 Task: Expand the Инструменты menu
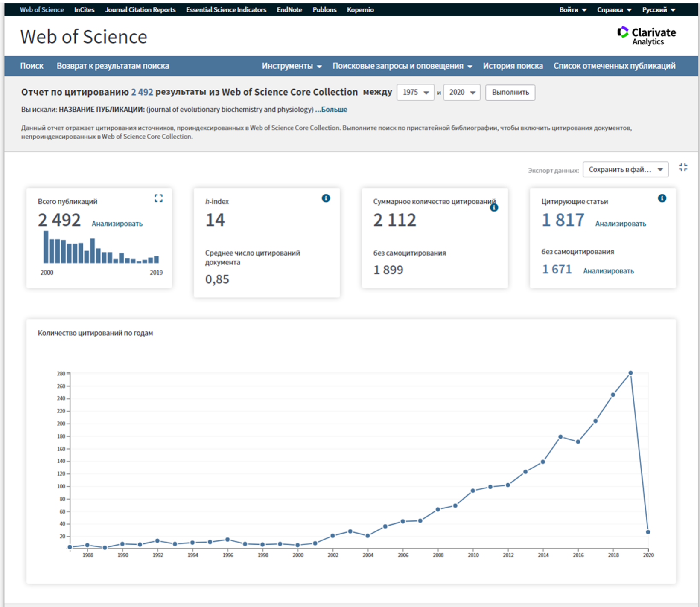coord(292,66)
